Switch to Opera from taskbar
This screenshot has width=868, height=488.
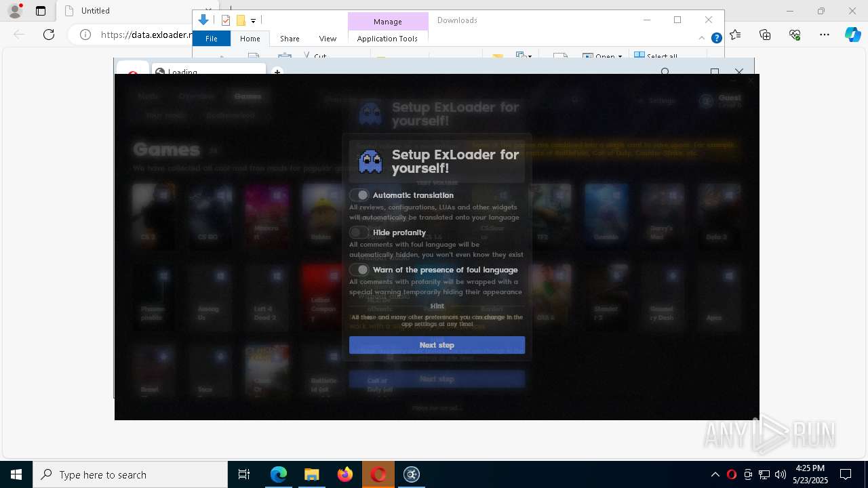point(378,474)
